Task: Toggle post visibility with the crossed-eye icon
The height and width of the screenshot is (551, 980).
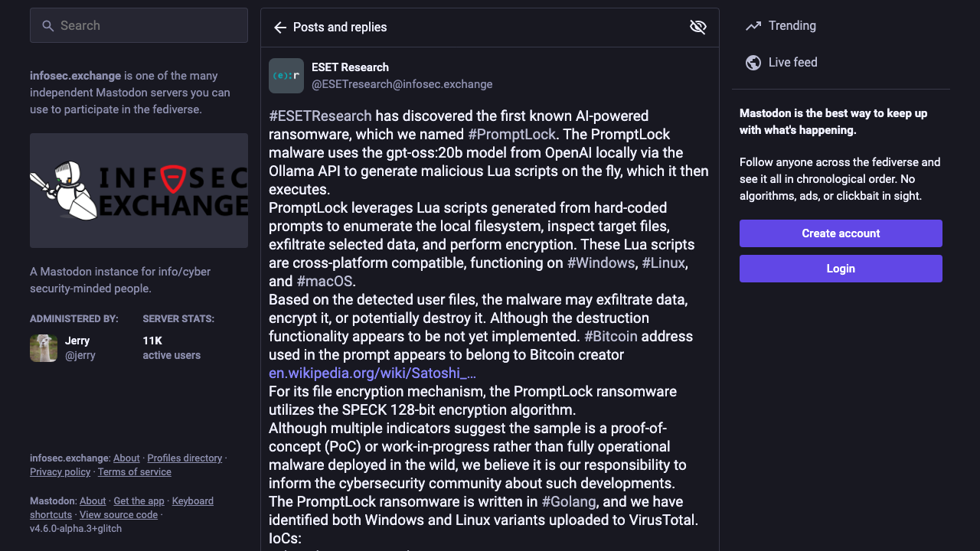Action: (x=697, y=28)
